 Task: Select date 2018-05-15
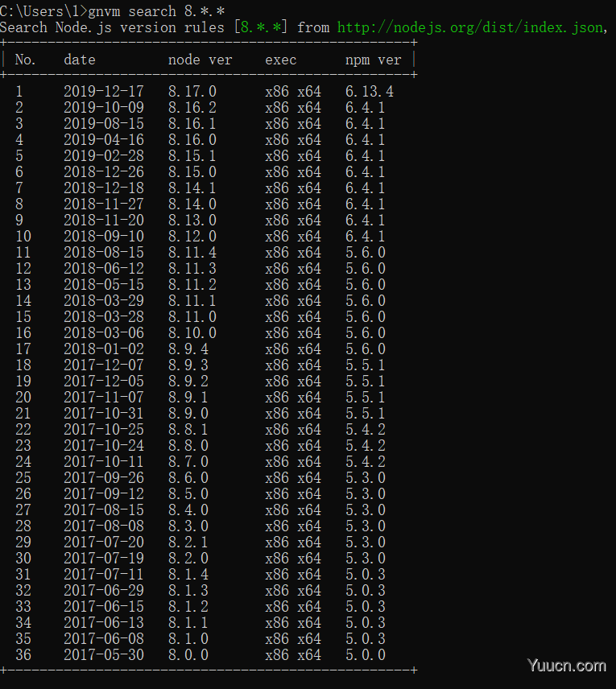pos(104,285)
